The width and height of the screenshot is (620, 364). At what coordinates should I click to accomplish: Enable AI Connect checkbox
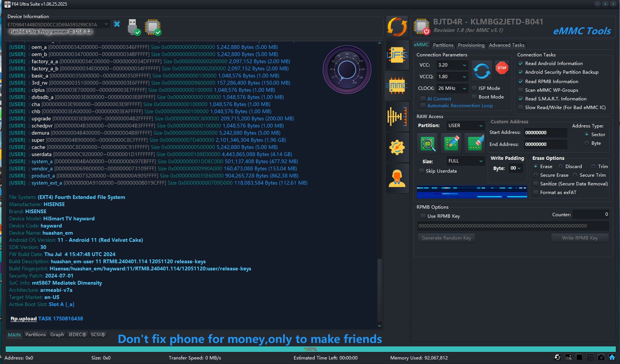point(423,99)
